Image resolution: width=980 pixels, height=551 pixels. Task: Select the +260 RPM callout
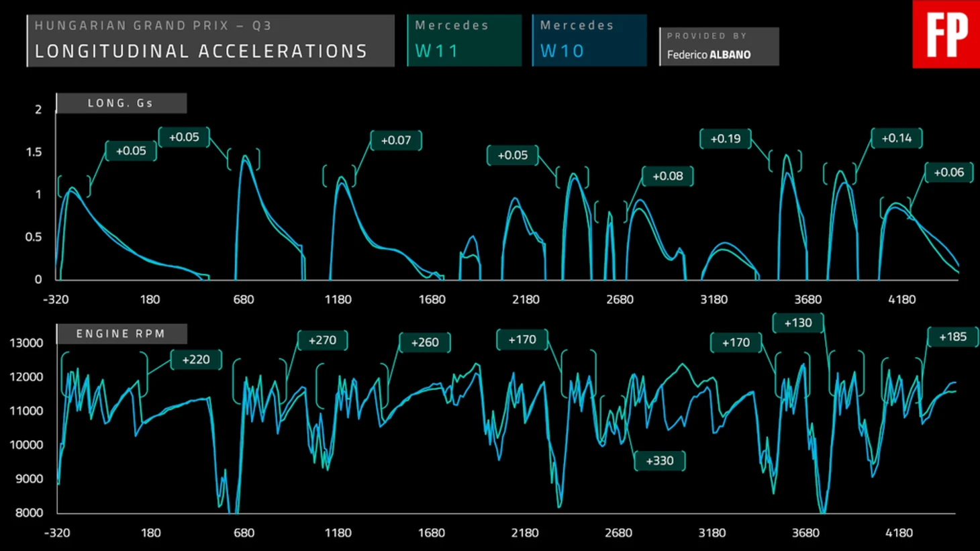pyautogui.click(x=425, y=342)
